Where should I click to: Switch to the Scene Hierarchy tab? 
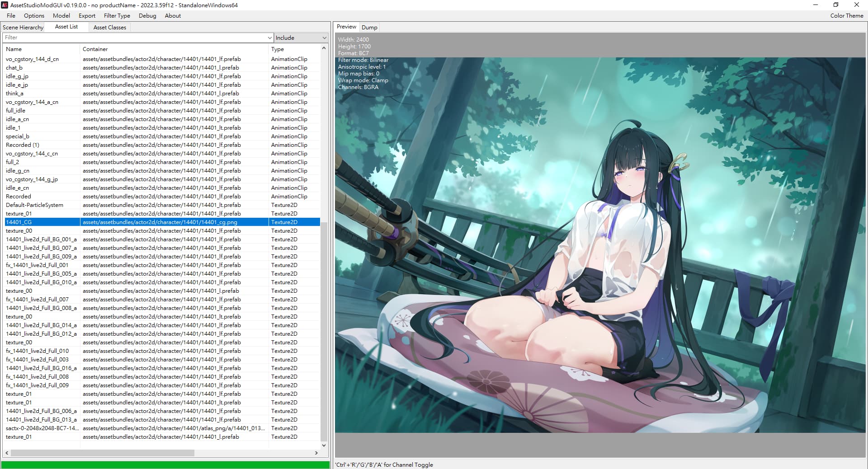tap(23, 27)
